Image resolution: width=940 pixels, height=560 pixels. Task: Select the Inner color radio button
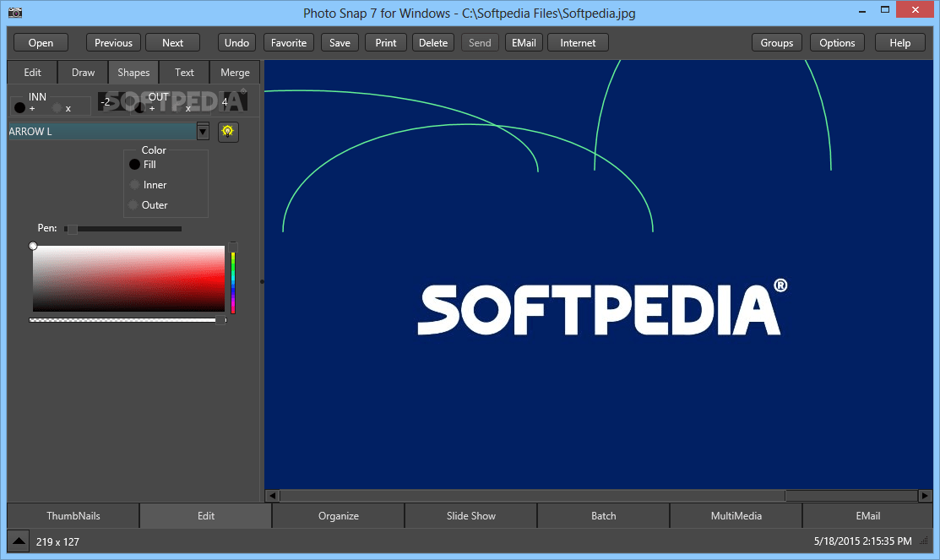134,185
